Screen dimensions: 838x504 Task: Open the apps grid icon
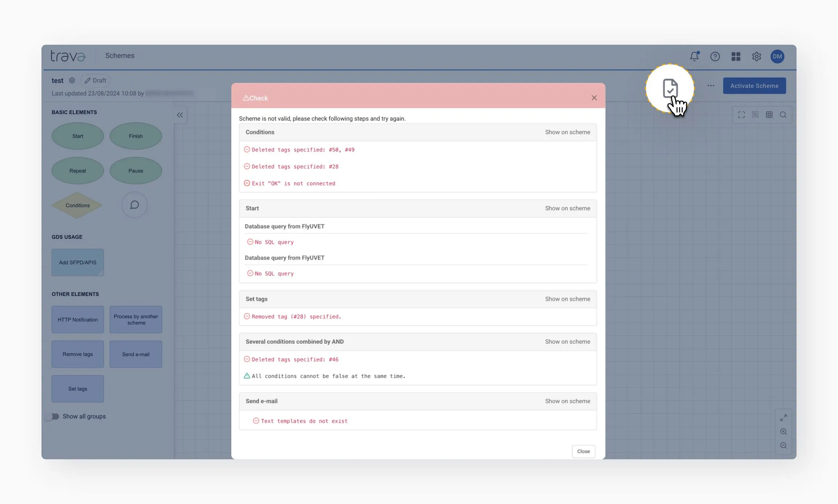point(736,56)
